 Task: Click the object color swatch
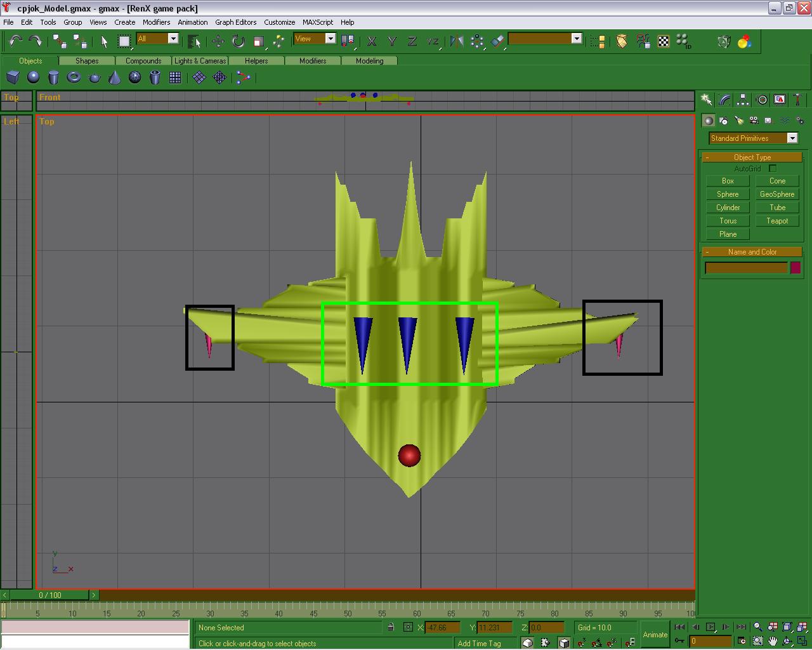point(795,268)
